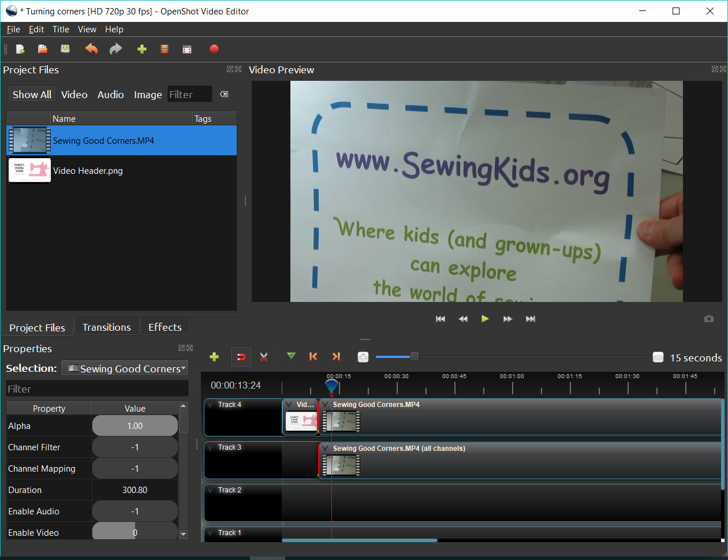Click the Rewind playback button
Screen dimensions: 728x560
(x=463, y=319)
